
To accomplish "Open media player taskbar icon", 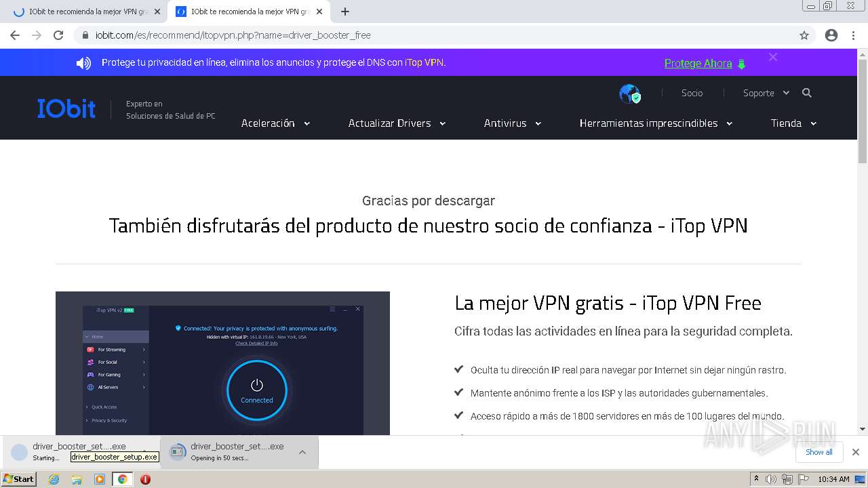I will (x=100, y=479).
